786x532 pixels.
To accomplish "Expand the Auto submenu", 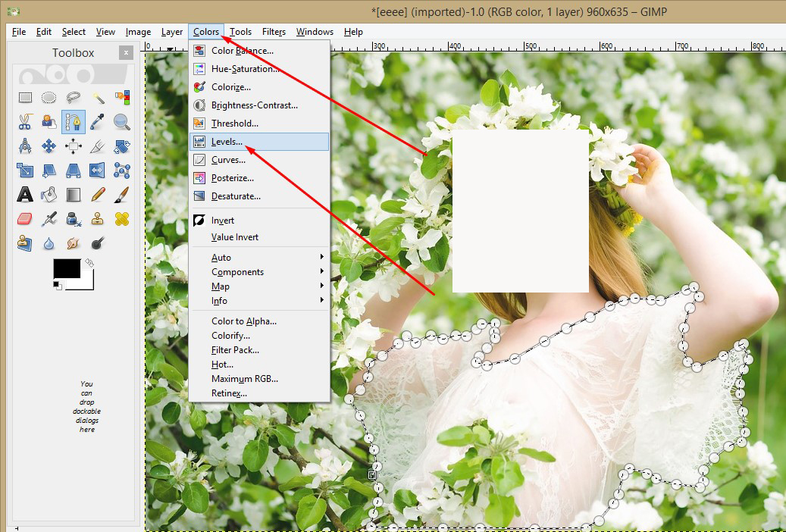I will (221, 257).
